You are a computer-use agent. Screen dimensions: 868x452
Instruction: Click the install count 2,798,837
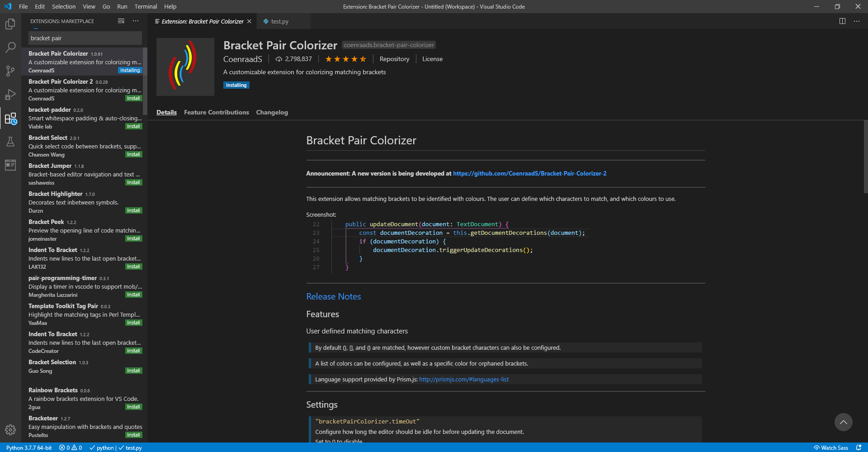(294, 59)
